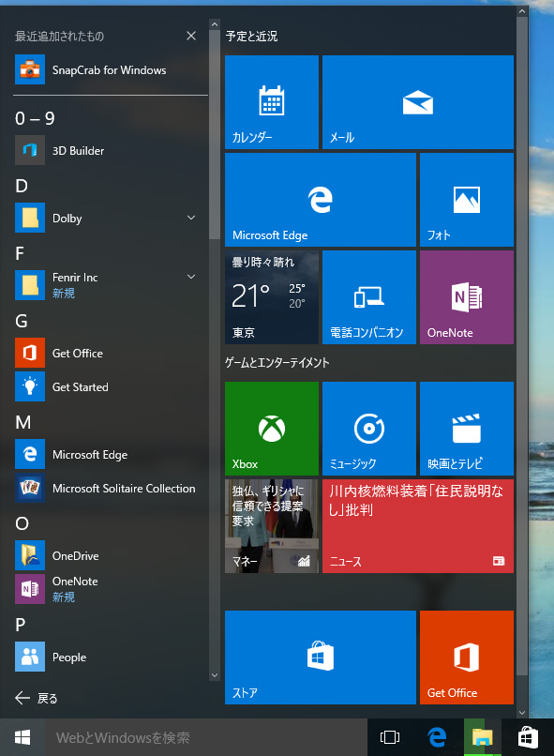Viewport: 554px width, 756px height.
Task: Expand the Fenrir Inc folder chevron
Action: coord(191,277)
